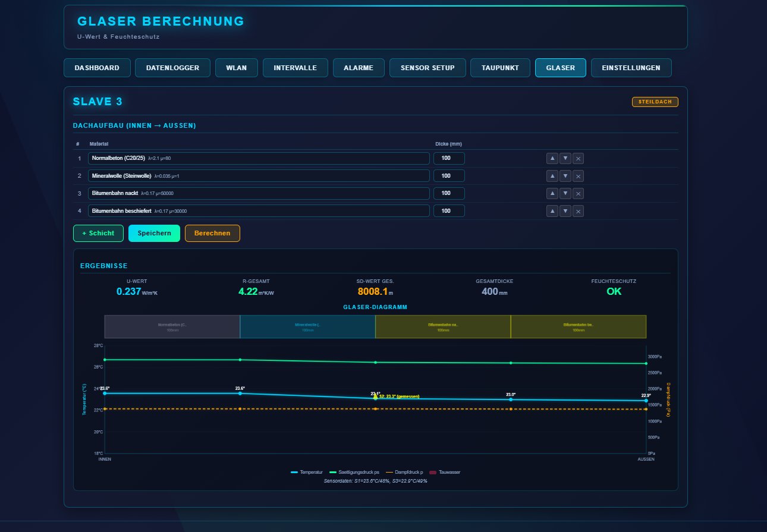The height and width of the screenshot is (532, 767).
Task: Remove the Mineralwolle layer
Action: click(579, 176)
